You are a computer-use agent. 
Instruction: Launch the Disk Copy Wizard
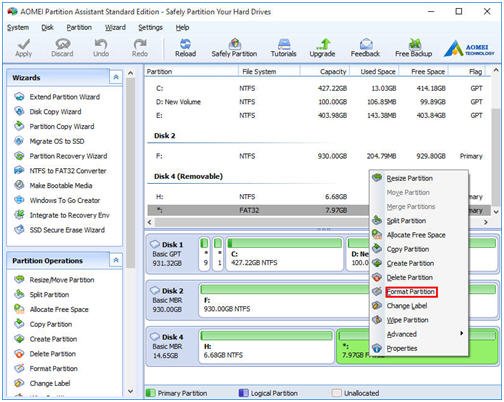pos(48,112)
